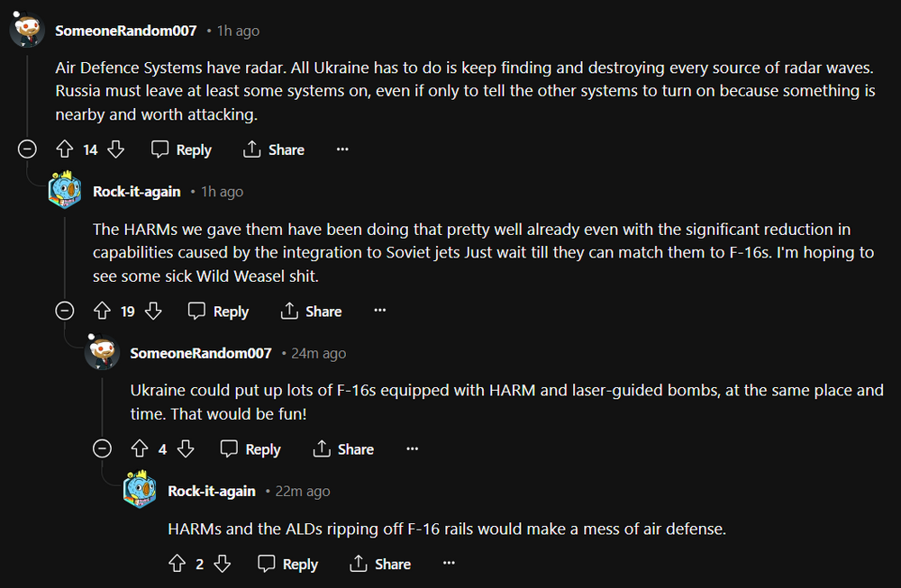
Task: Reply to the Air Defence Systems comment
Action: pos(181,149)
